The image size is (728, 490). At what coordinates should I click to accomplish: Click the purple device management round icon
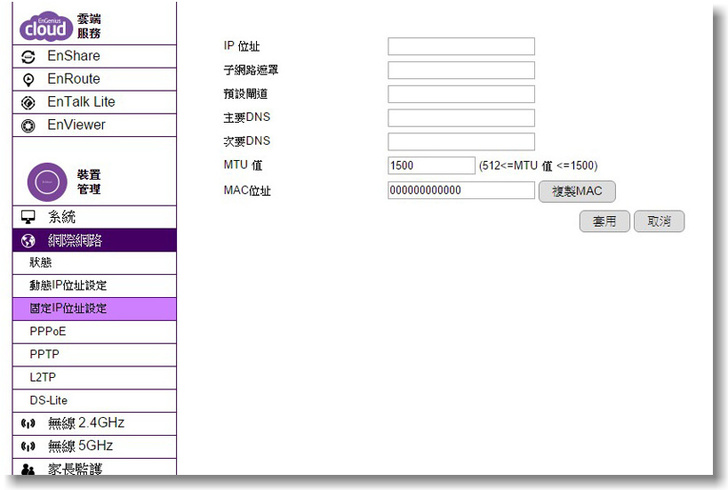(47, 182)
